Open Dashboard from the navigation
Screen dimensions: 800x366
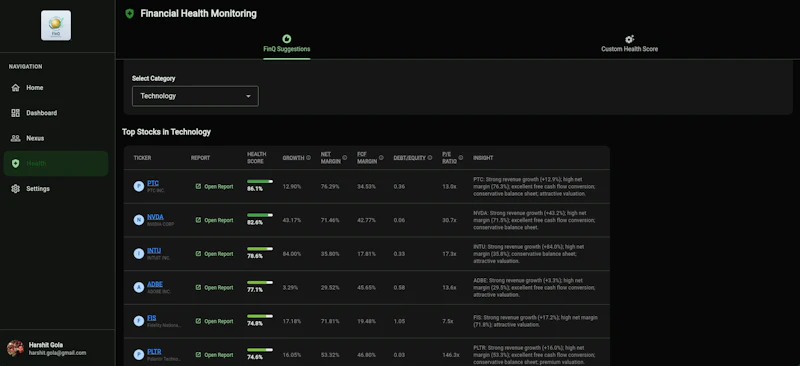pos(56,113)
